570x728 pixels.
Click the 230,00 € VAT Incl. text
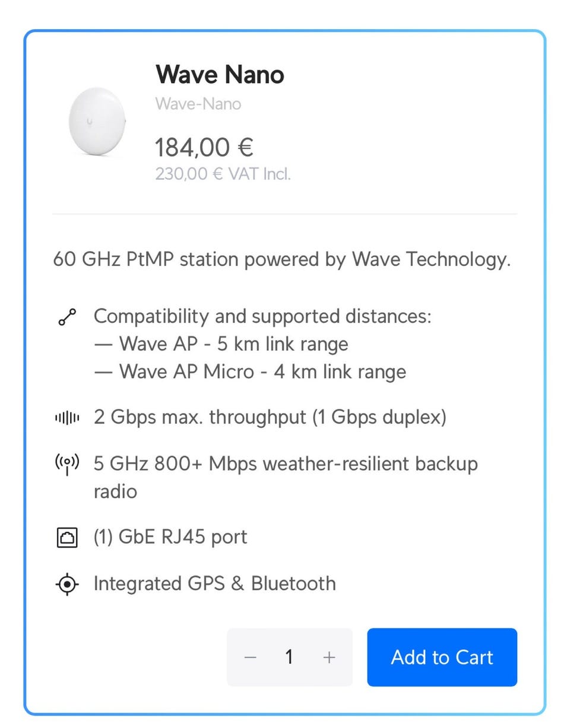tap(223, 174)
